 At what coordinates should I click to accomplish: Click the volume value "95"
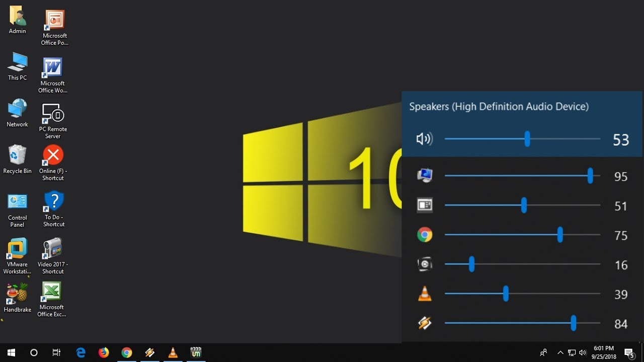[x=621, y=176]
